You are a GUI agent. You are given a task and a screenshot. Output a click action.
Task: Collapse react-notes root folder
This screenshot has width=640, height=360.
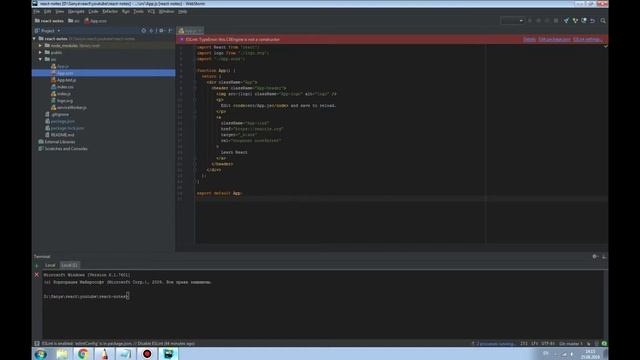34,39
